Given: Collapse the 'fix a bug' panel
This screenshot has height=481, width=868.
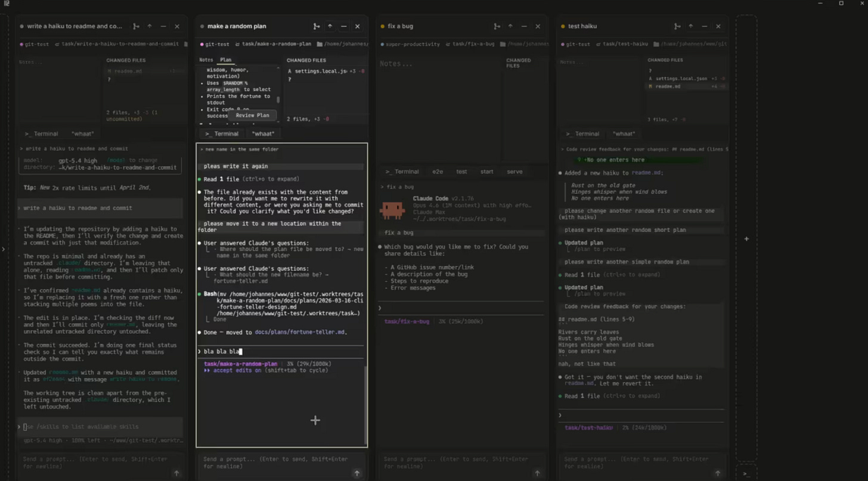Looking at the screenshot, I should (524, 26).
